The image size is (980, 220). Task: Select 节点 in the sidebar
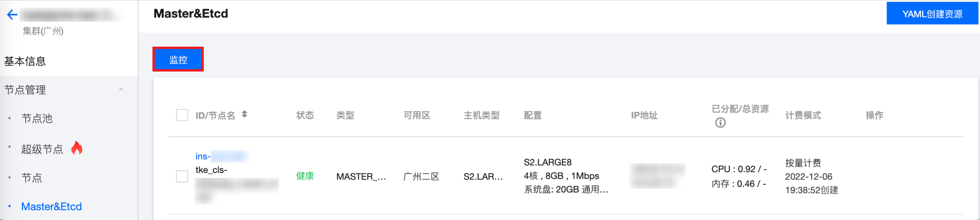click(x=31, y=178)
